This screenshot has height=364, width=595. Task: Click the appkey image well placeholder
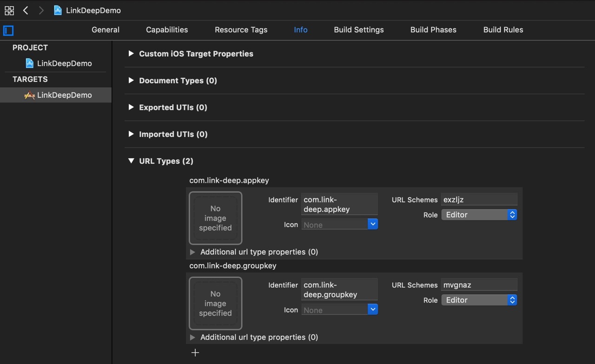point(216,218)
